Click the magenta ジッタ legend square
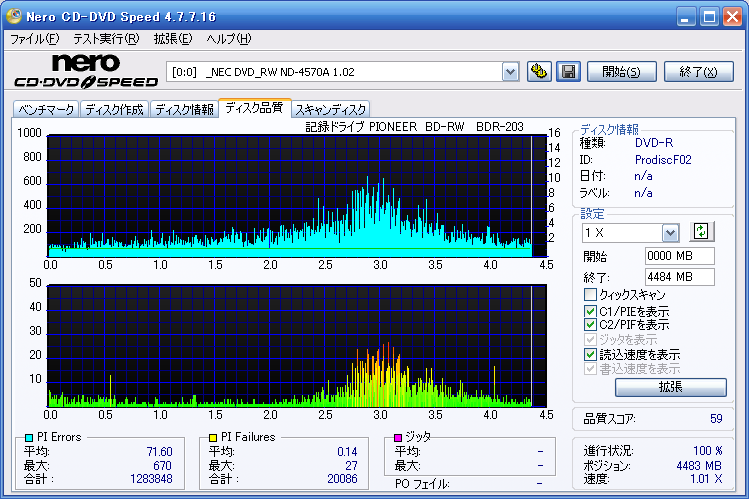The height and width of the screenshot is (499, 749). pyautogui.click(x=397, y=437)
